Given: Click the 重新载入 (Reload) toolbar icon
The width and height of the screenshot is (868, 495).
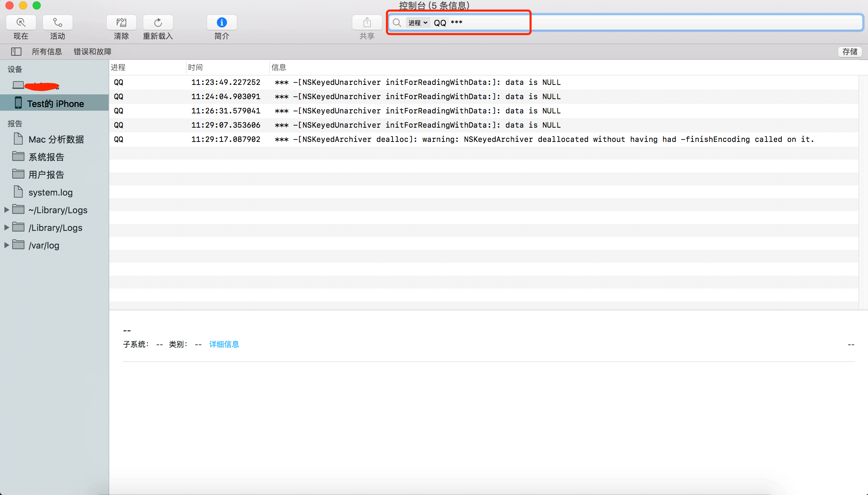Looking at the screenshot, I should (x=158, y=22).
